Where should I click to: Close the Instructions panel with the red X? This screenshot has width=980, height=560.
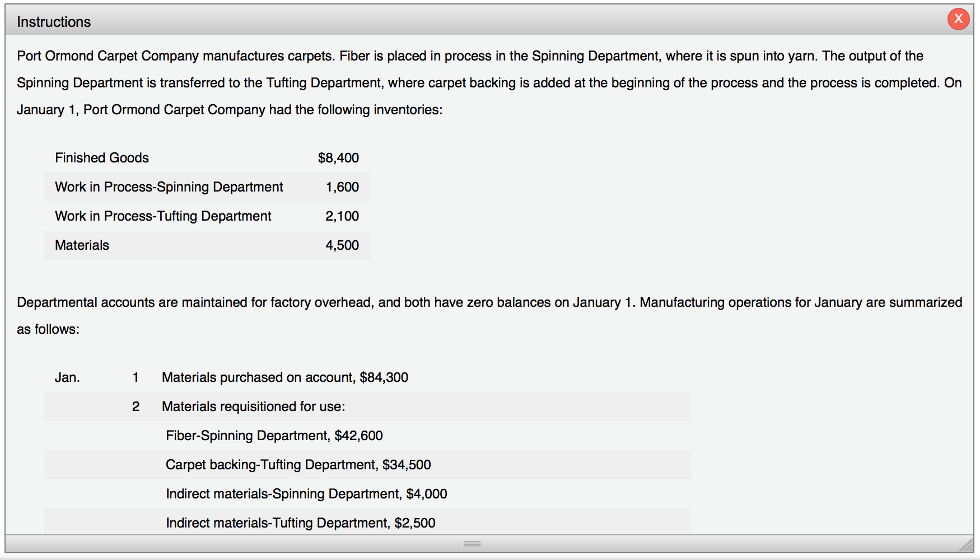coord(958,19)
